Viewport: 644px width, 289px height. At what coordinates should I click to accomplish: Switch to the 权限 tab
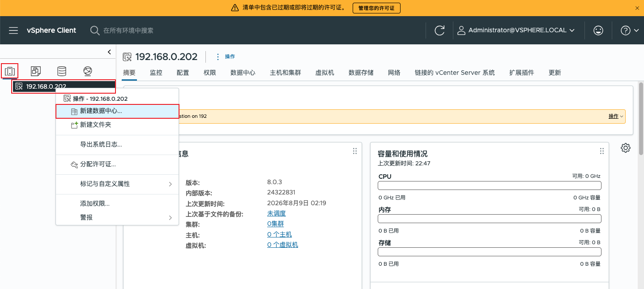[x=210, y=73]
